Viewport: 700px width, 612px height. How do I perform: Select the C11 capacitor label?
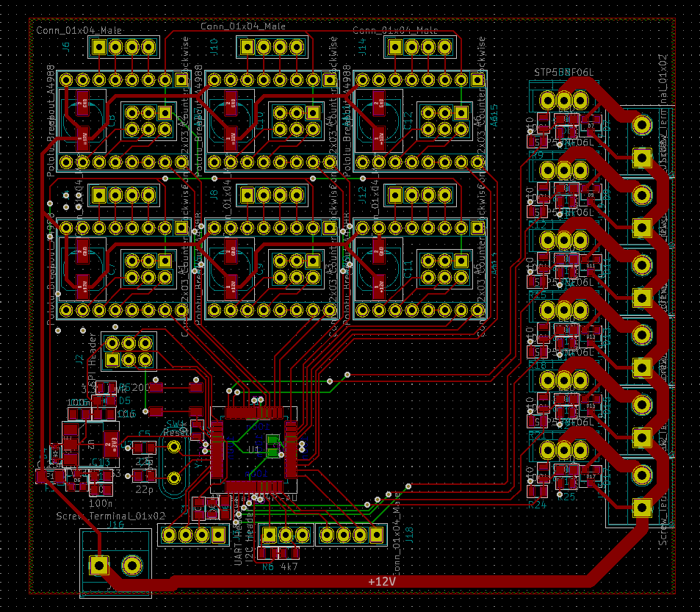click(408, 269)
